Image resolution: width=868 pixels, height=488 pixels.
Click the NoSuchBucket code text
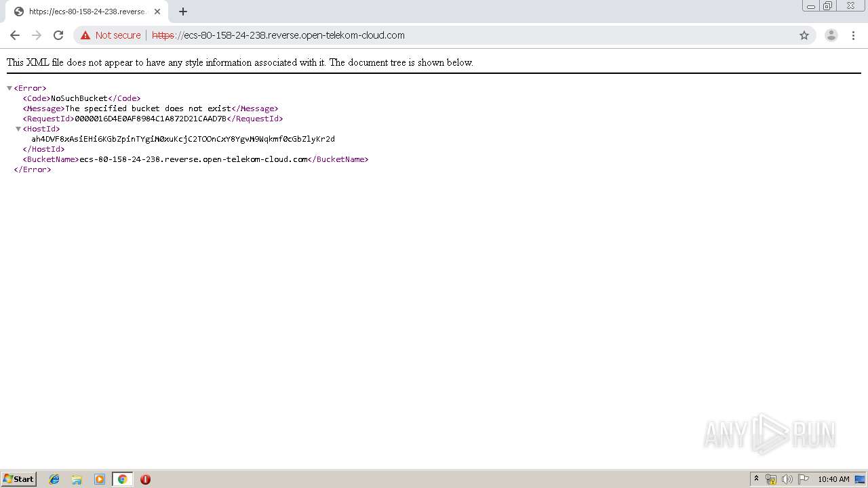pyautogui.click(x=79, y=98)
